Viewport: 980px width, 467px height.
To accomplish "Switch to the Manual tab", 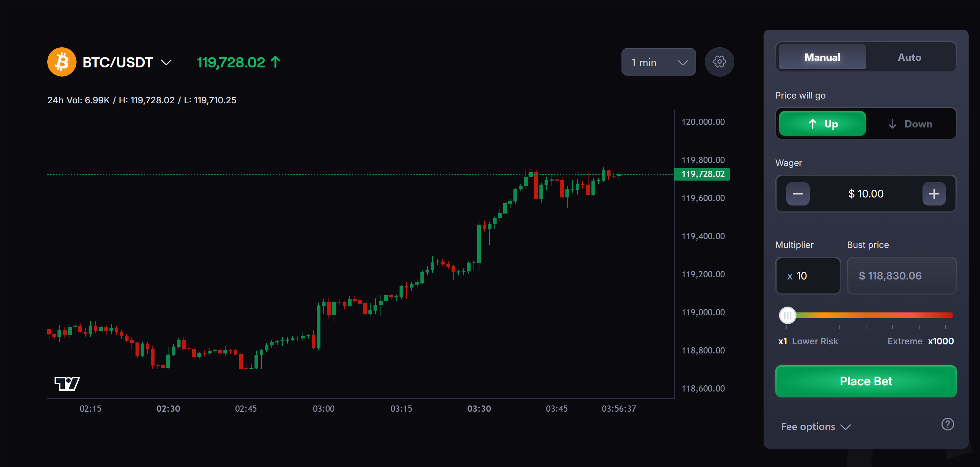I will coord(822,57).
